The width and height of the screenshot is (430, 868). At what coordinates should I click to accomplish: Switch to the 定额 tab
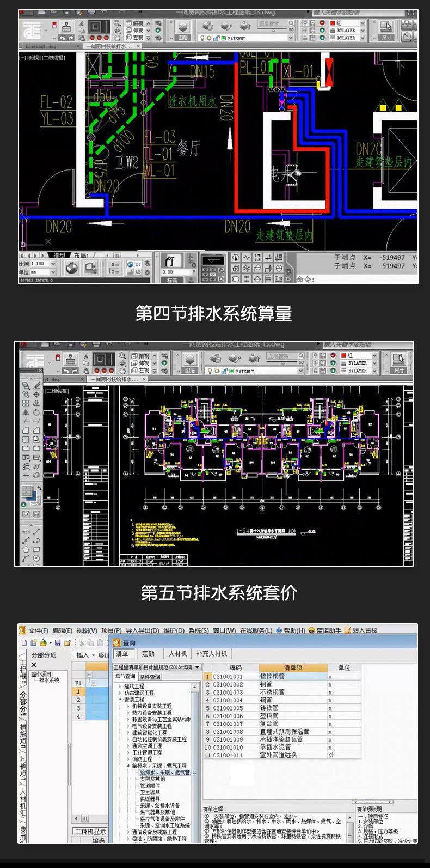[x=148, y=654]
